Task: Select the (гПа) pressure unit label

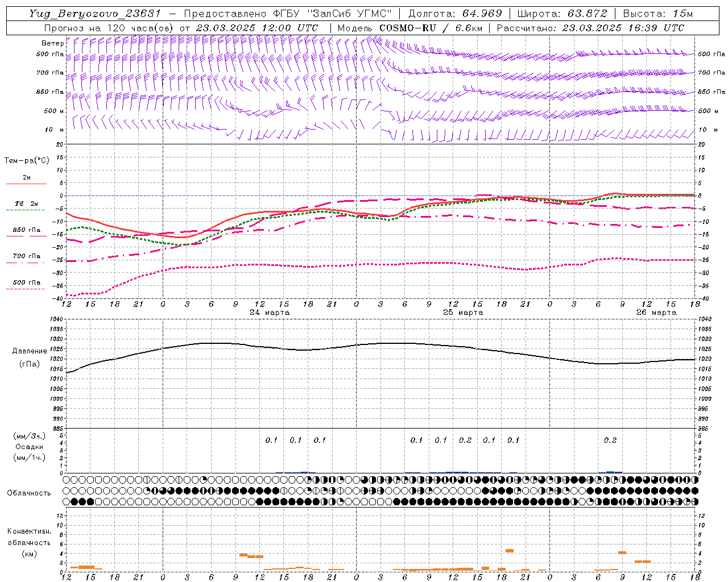Action: [30, 364]
